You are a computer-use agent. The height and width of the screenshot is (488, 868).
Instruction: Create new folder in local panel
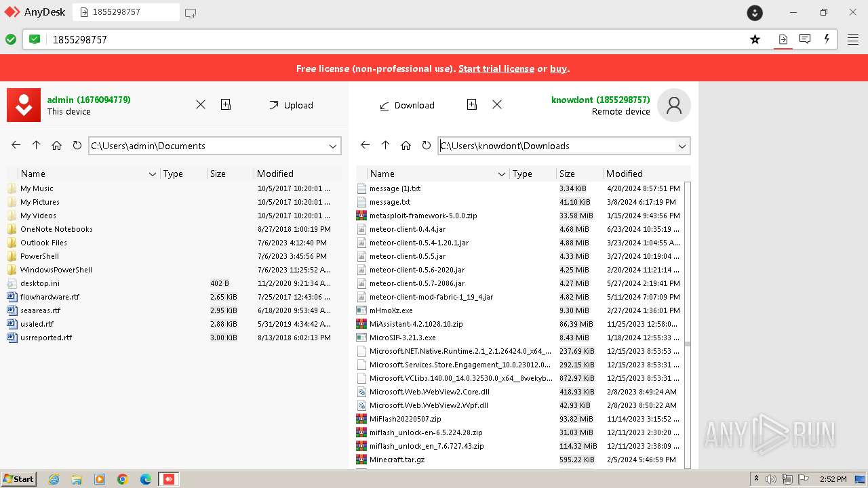pyautogui.click(x=226, y=104)
